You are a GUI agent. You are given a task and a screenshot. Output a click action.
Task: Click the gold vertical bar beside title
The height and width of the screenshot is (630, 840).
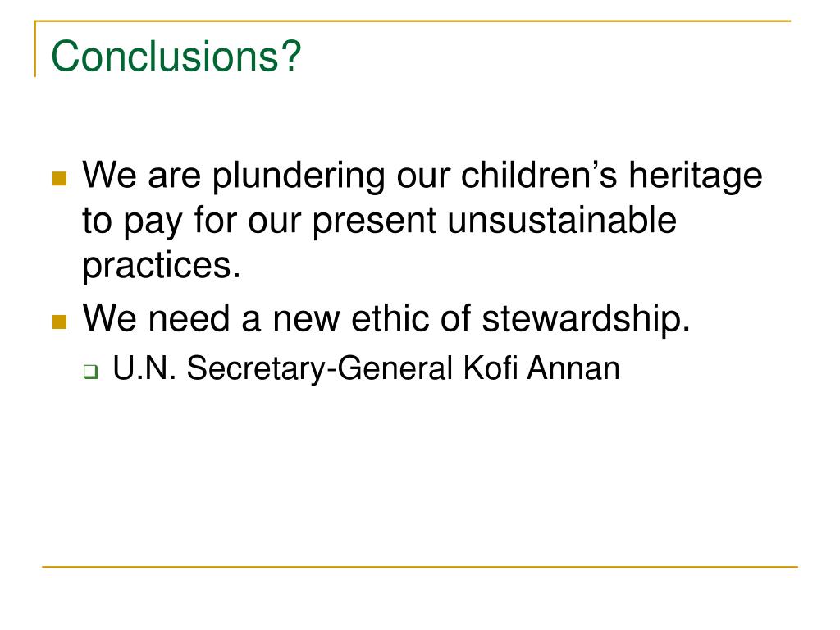click(35, 49)
